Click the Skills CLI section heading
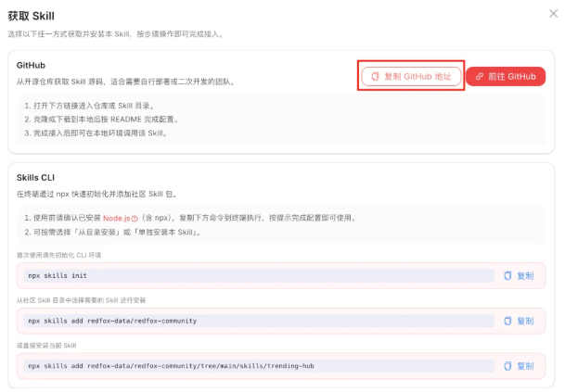This screenshot has width=565, height=392. (x=35, y=177)
